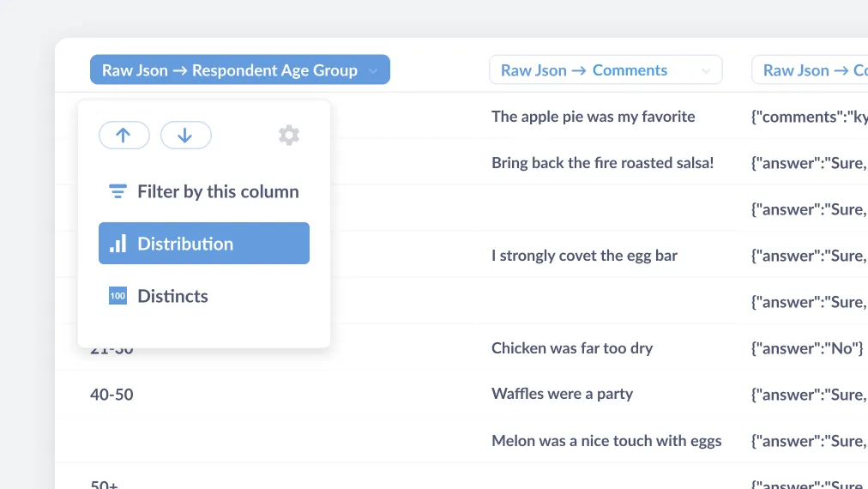Open the partially visible third column header
The height and width of the screenshot is (489, 868).
pos(810,70)
